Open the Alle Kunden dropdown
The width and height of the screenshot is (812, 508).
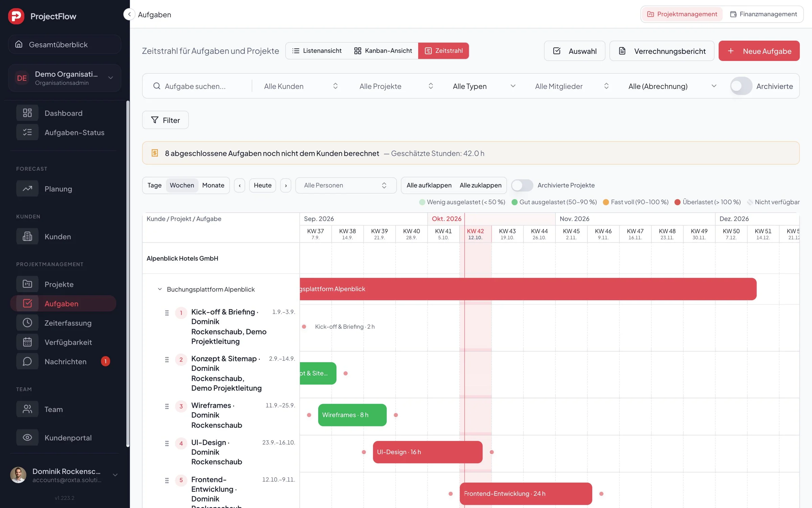pyautogui.click(x=301, y=86)
